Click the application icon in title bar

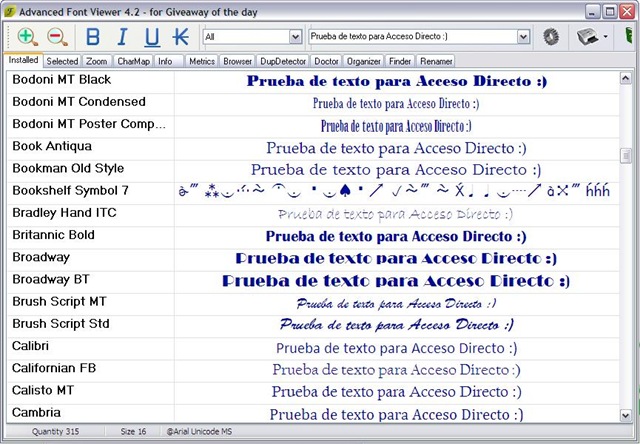tap(10, 11)
